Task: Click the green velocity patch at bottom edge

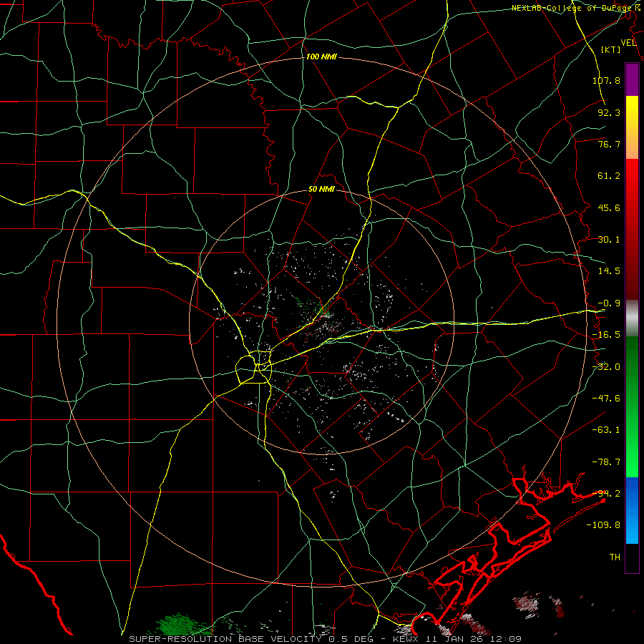Action: pyautogui.click(x=180, y=624)
